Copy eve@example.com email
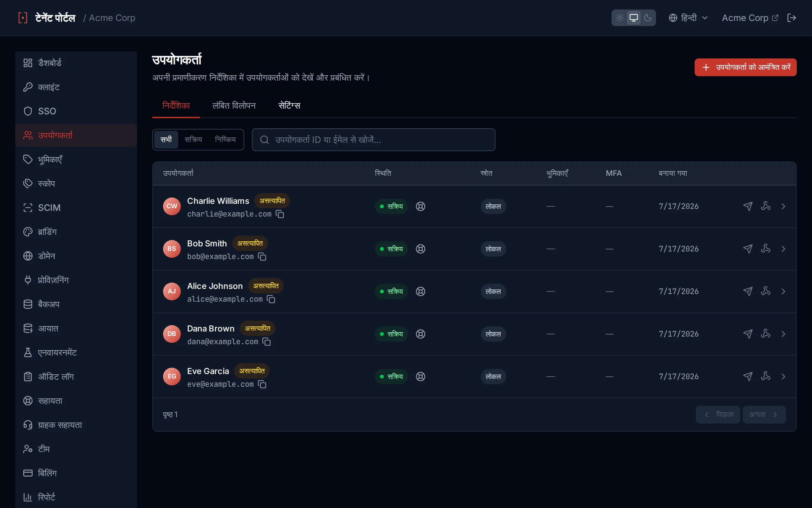This screenshot has width=812, height=508. click(262, 384)
